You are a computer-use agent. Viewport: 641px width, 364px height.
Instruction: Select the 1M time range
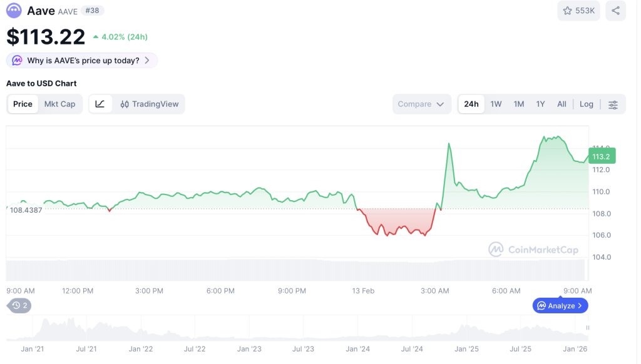point(518,104)
